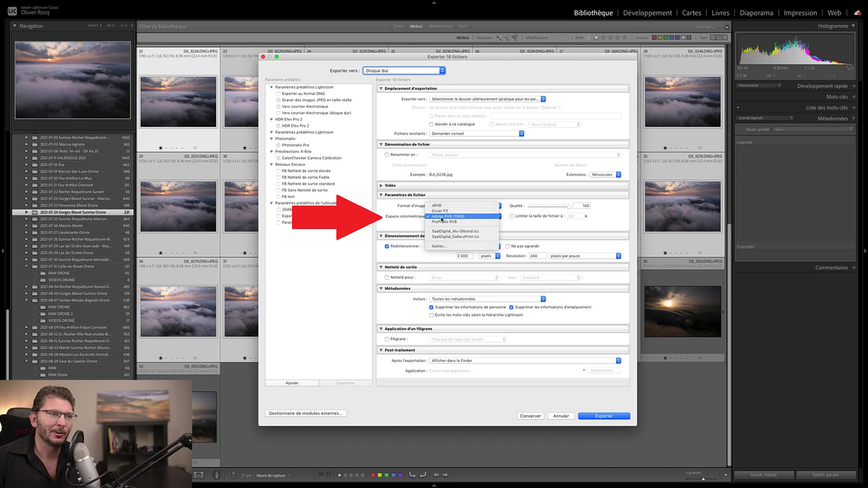Click the Exporter button

(604, 416)
